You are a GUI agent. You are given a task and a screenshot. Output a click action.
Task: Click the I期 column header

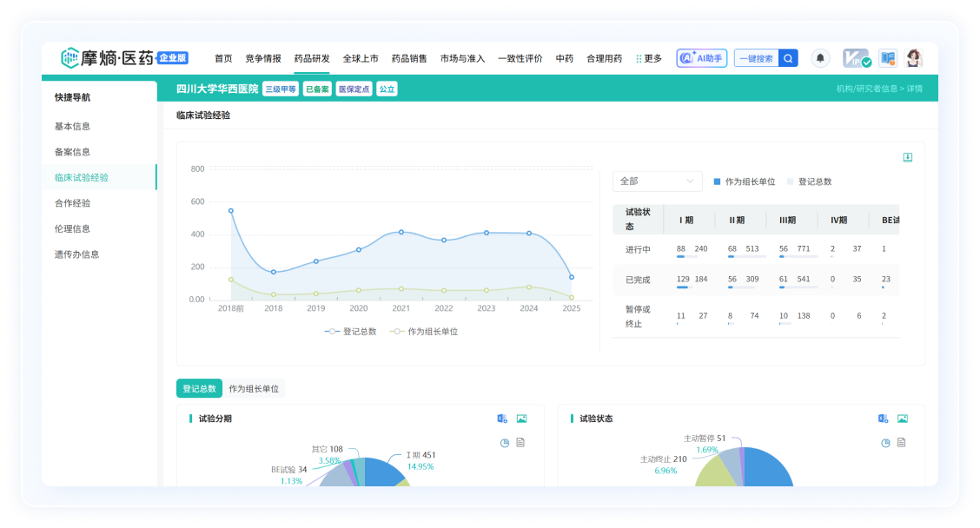[685, 220]
